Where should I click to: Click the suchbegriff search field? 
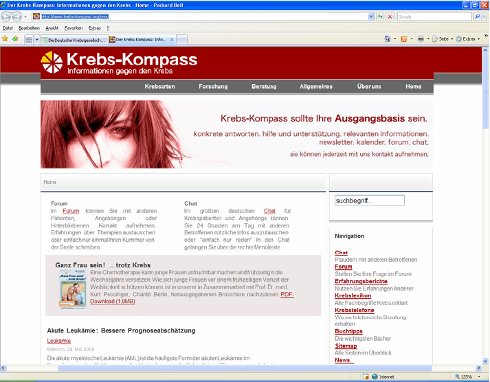369,200
